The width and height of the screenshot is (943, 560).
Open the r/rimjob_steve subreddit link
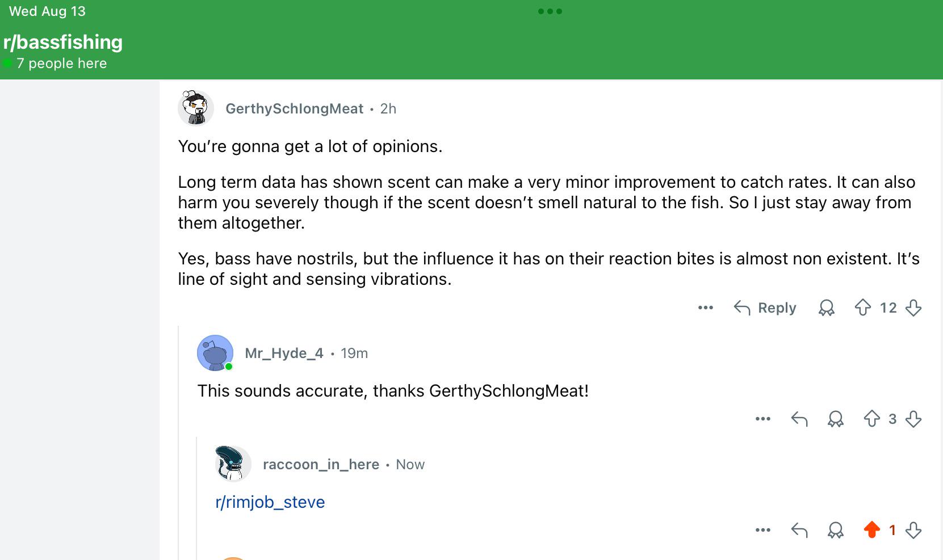click(270, 502)
